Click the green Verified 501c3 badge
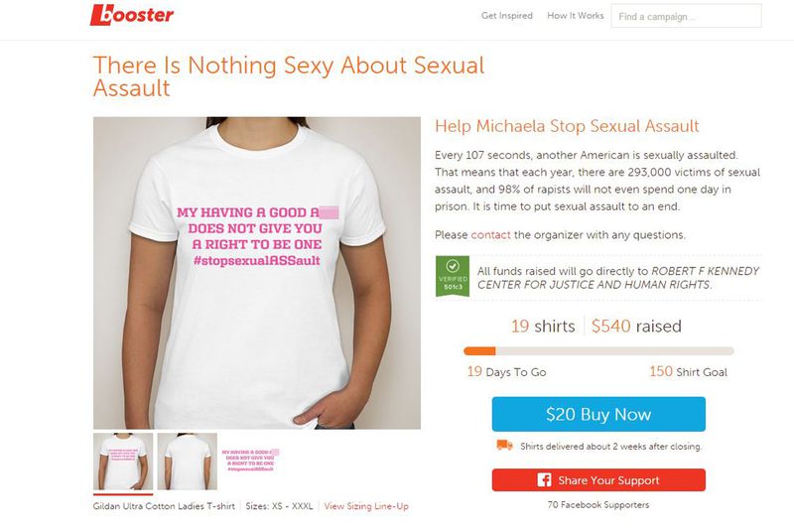The height and width of the screenshot is (532, 794). [x=453, y=276]
